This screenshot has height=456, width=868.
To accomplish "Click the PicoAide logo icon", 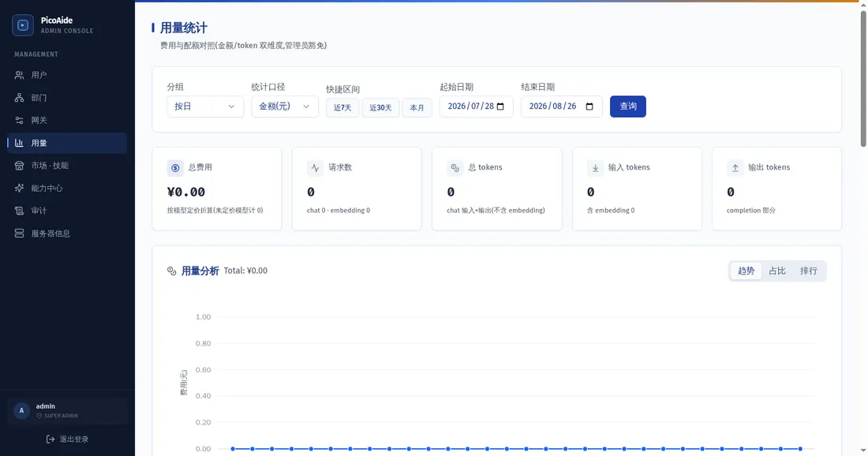I will [x=23, y=25].
